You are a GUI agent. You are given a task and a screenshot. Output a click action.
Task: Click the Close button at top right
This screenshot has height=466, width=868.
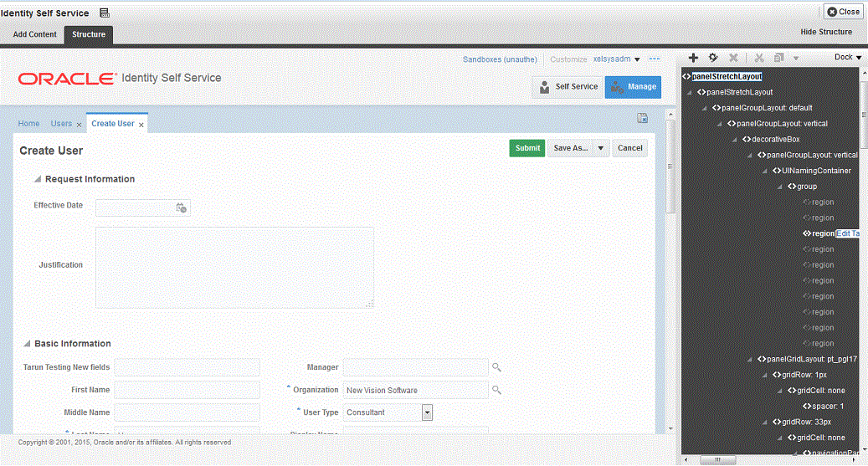[843, 12]
